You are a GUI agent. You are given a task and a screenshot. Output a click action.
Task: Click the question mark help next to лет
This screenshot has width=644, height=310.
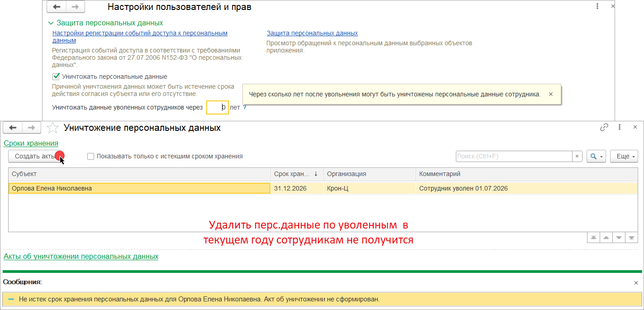[245, 108]
